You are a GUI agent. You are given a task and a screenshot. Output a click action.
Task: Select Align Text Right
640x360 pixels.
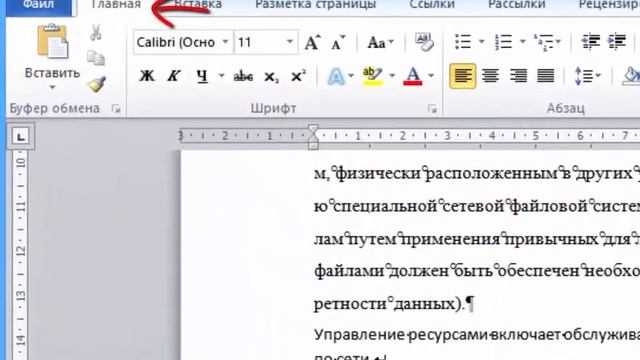[518, 76]
